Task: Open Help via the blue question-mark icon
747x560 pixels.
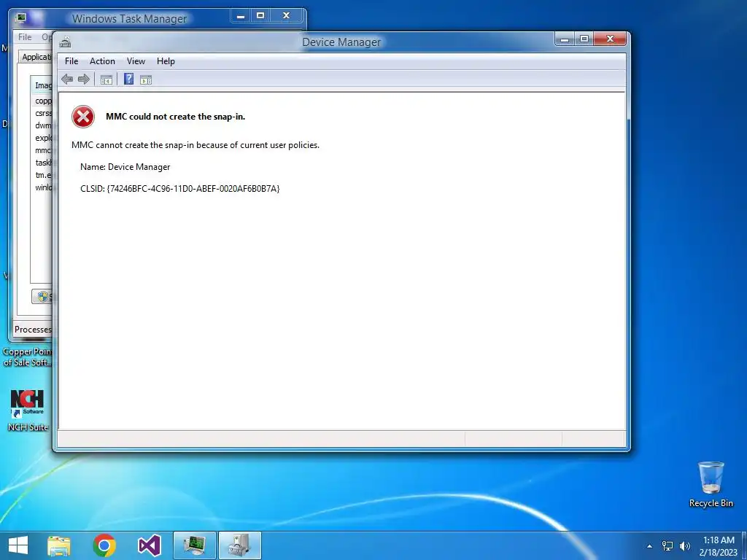Action: coord(128,79)
